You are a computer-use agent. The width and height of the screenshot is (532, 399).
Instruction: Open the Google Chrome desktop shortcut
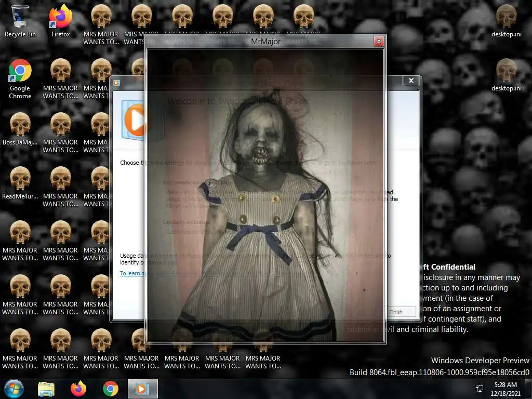pos(20,79)
